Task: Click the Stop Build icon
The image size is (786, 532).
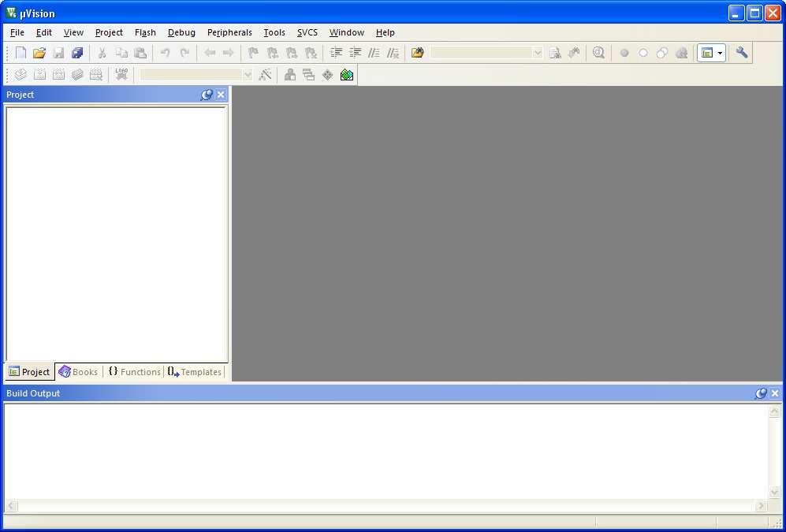Action: click(96, 75)
